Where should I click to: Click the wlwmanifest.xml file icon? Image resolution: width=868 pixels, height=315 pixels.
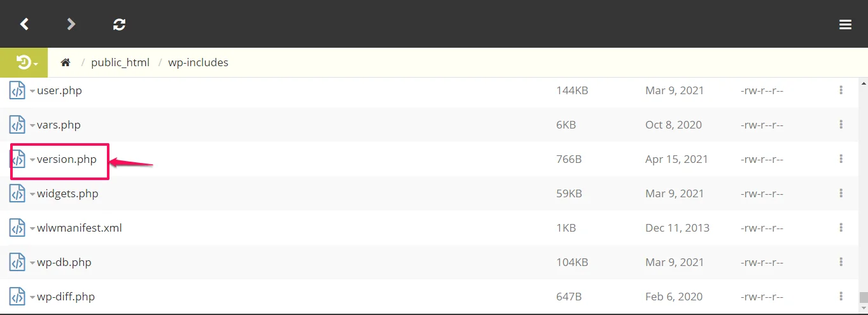[x=17, y=228]
